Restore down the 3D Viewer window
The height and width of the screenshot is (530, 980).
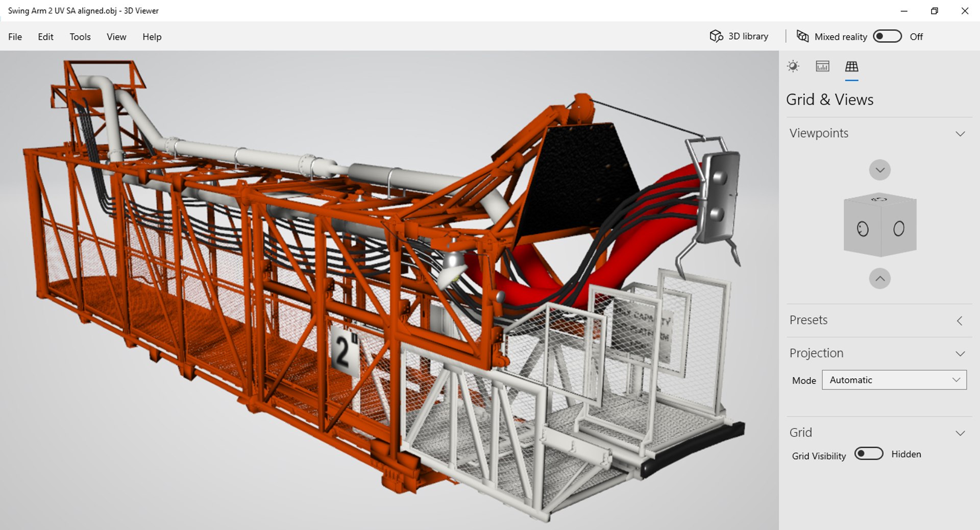tap(934, 11)
